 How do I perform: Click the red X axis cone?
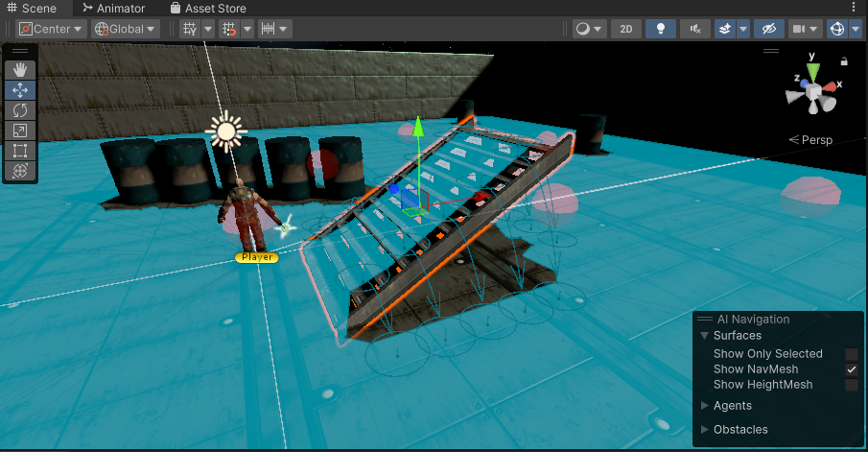tap(829, 87)
